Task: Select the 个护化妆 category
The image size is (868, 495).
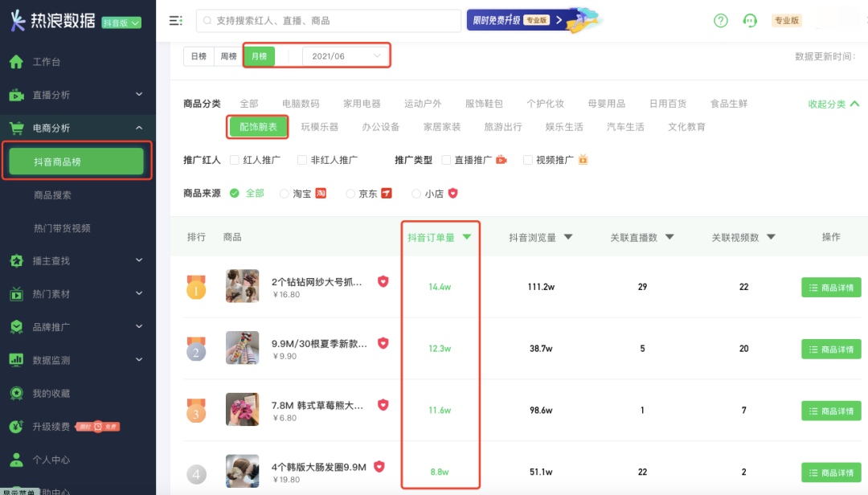Action: click(x=545, y=104)
